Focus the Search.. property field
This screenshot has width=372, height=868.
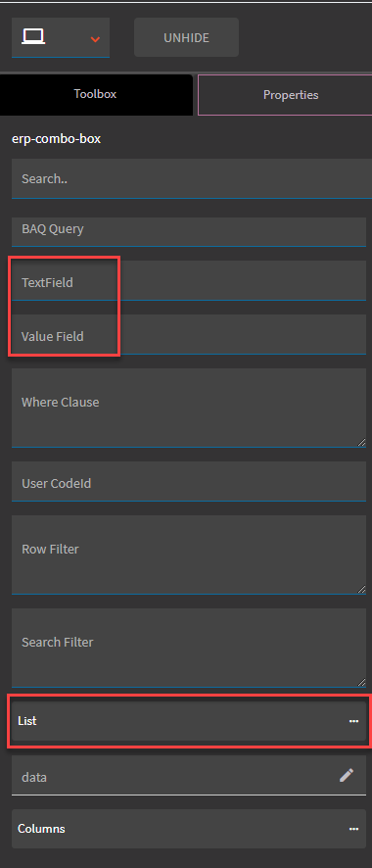tap(192, 178)
